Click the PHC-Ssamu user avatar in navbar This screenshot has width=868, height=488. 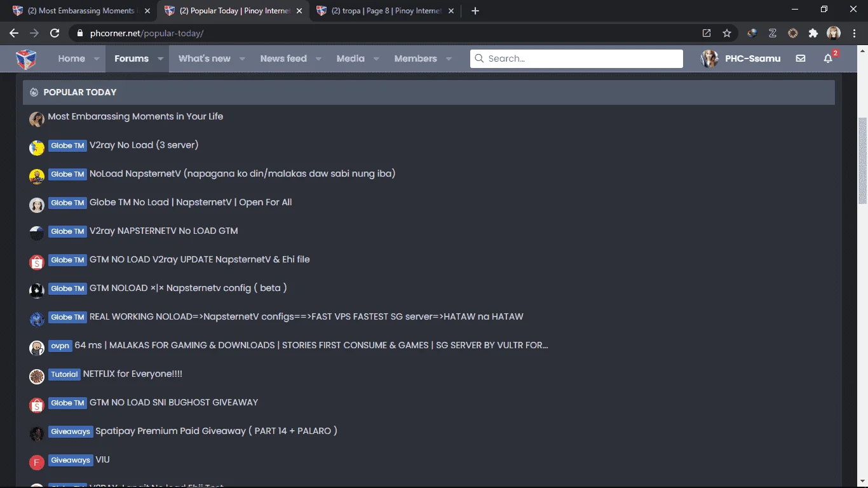pos(710,58)
